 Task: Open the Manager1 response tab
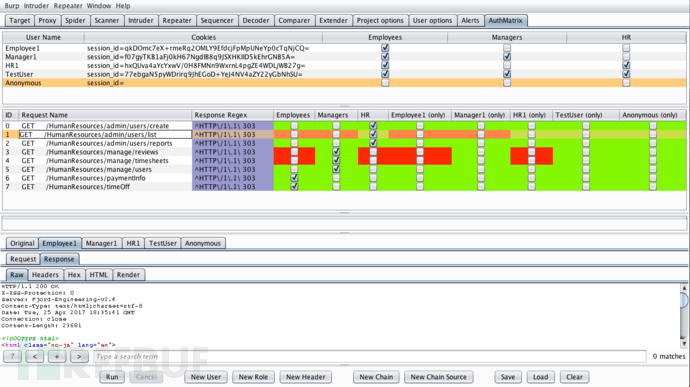tap(101, 243)
